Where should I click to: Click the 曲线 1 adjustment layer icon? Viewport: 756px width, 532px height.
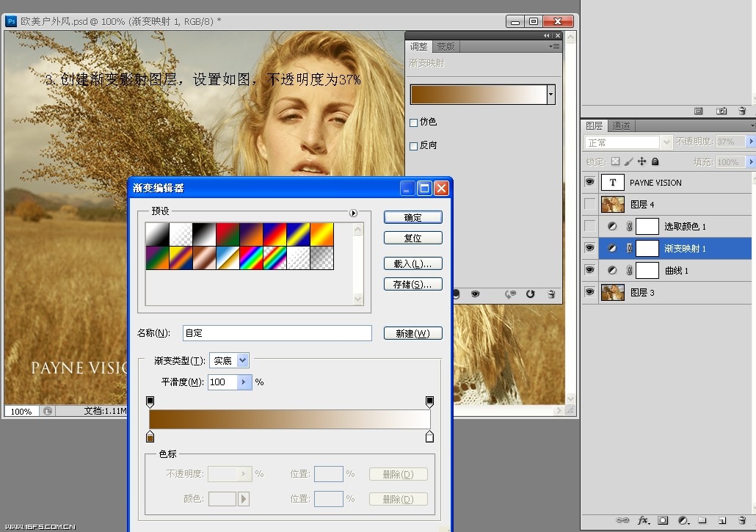pos(612,270)
